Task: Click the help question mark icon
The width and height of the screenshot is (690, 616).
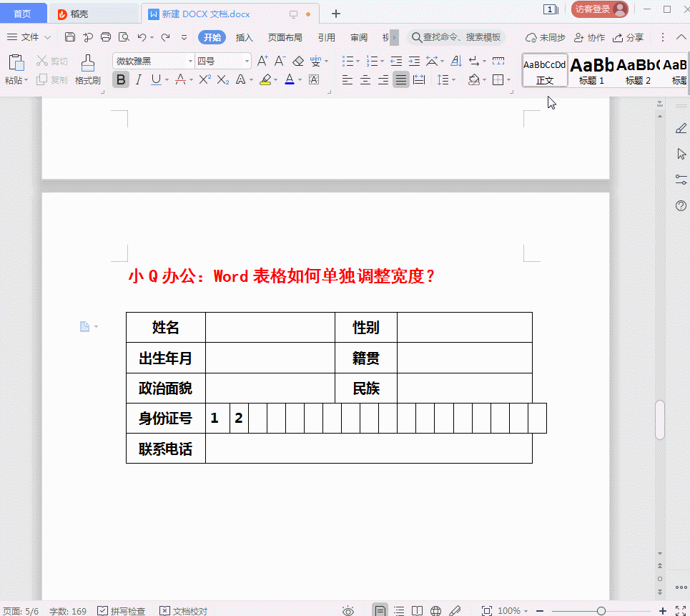Action: coord(681,205)
